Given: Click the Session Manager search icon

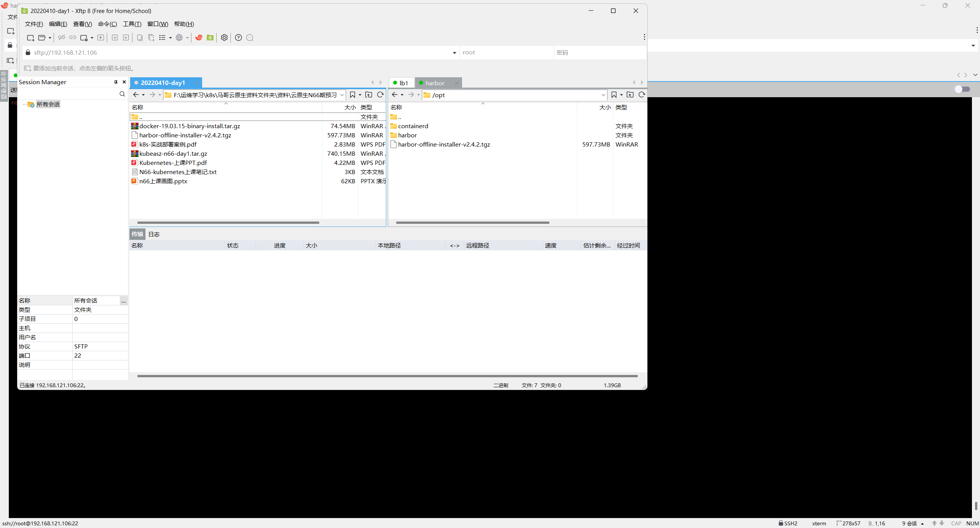Looking at the screenshot, I should tap(122, 94).
